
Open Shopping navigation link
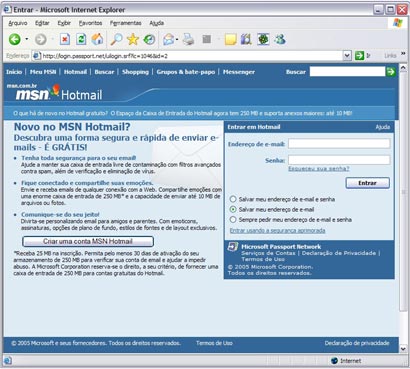click(x=135, y=72)
